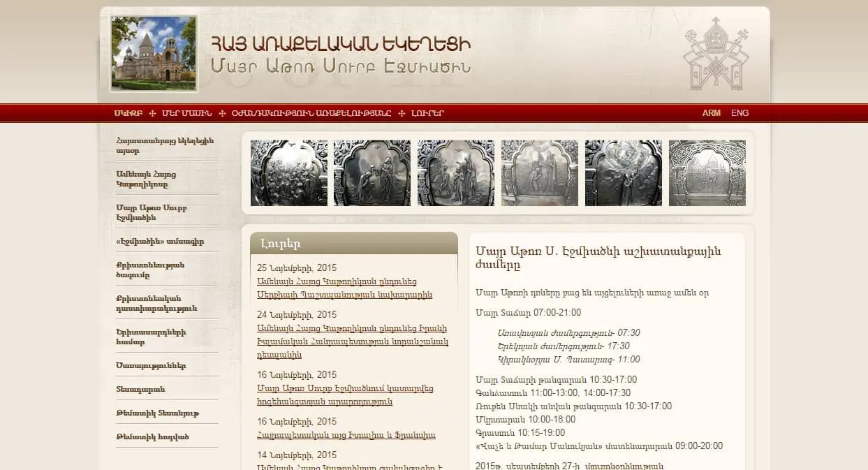Open the ՍԿԻԶԲ home menu item
This screenshot has height=470, width=868.
pyautogui.click(x=128, y=113)
